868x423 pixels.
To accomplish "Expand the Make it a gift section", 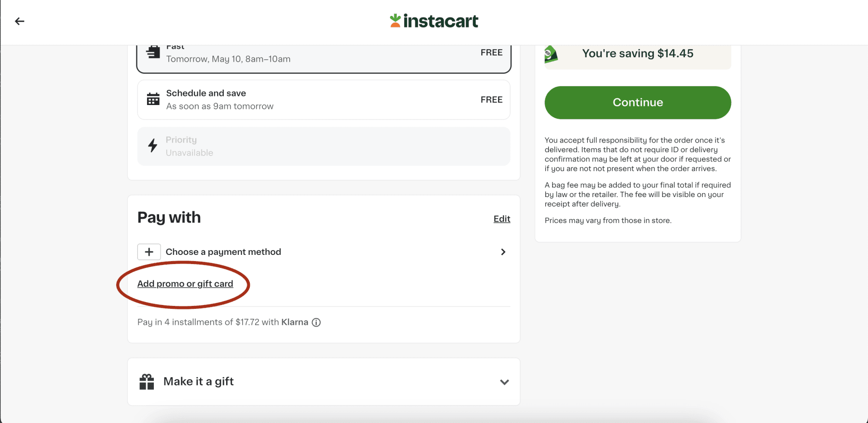I will pos(324,382).
